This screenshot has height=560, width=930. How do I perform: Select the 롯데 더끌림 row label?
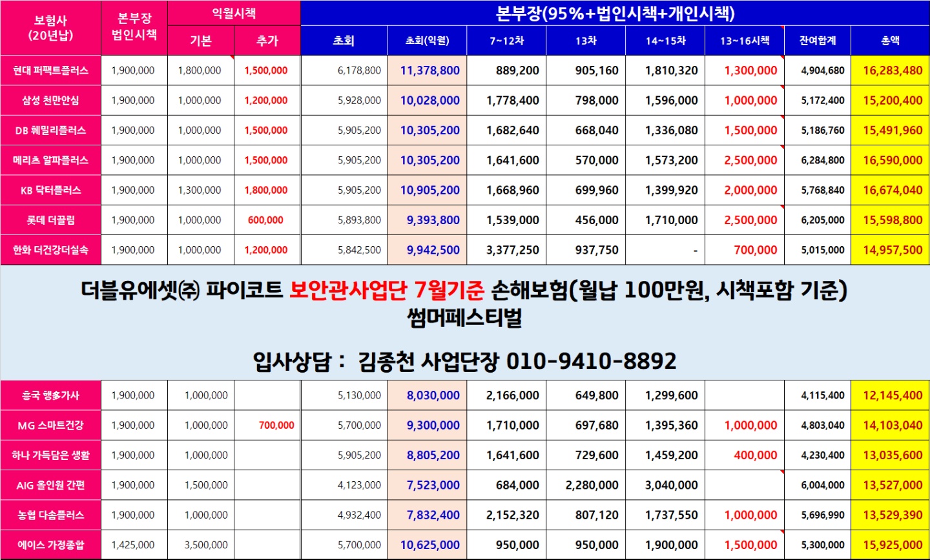coord(50,220)
